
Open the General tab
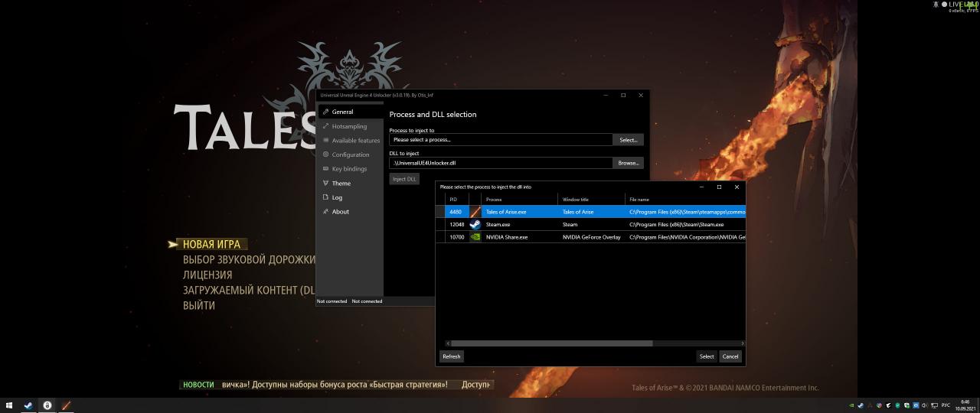[x=342, y=112]
